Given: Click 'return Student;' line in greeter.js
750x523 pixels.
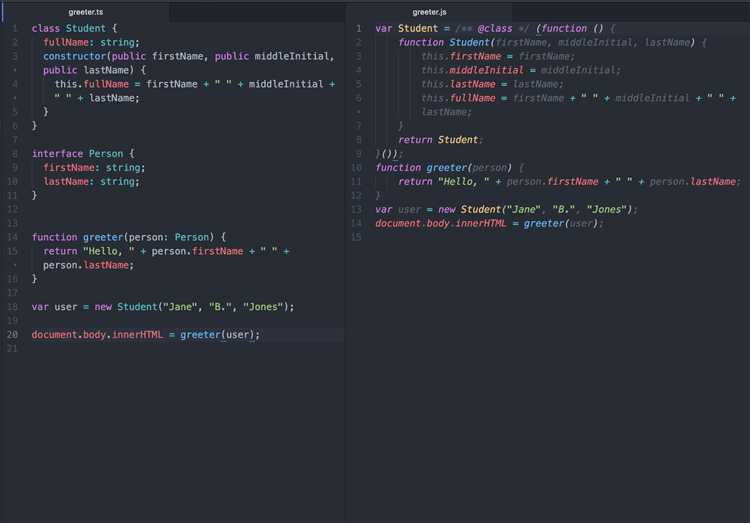Looking at the screenshot, I should pos(441,140).
